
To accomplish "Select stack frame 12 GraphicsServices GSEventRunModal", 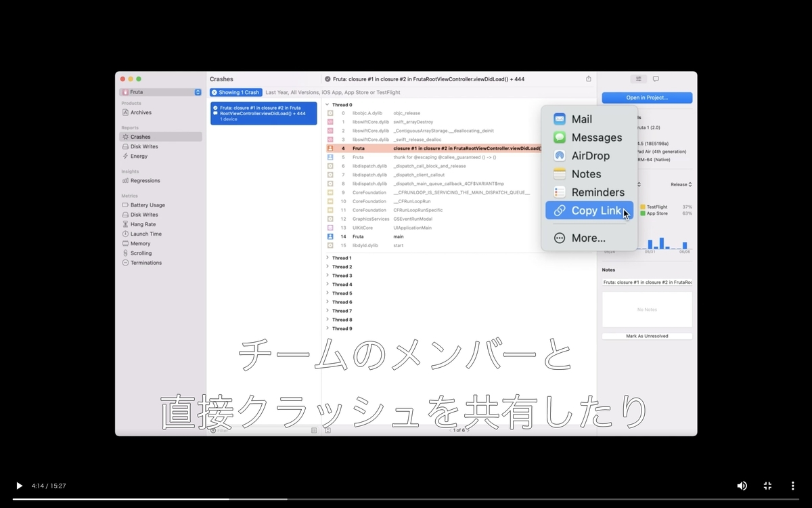I will (433, 219).
